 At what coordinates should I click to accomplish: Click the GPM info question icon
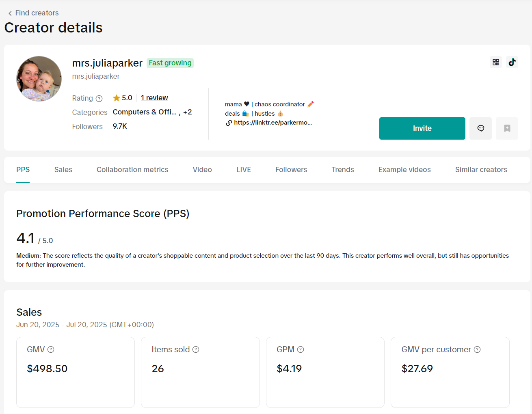coord(301,349)
